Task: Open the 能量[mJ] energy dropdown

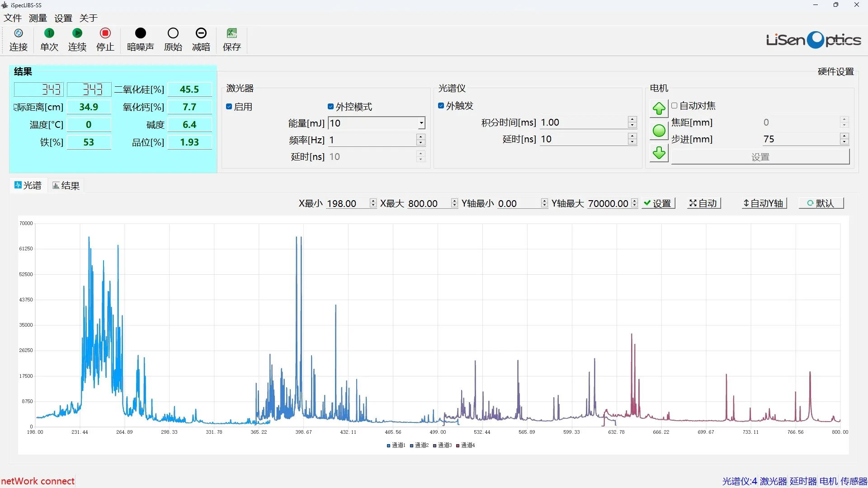Action: (421, 123)
